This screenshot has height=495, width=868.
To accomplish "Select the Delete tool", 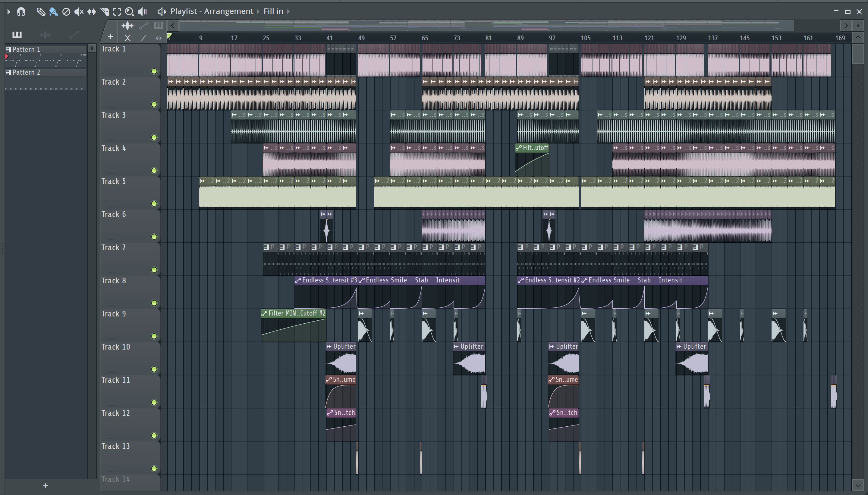I will (66, 11).
